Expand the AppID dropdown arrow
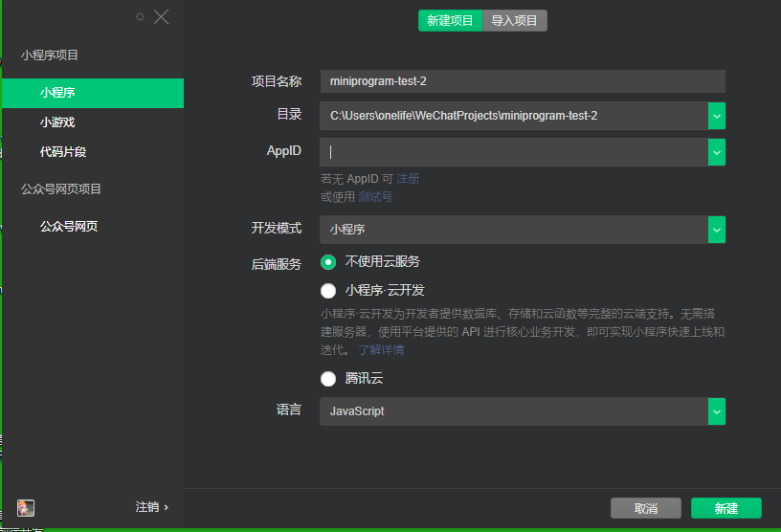 716,152
